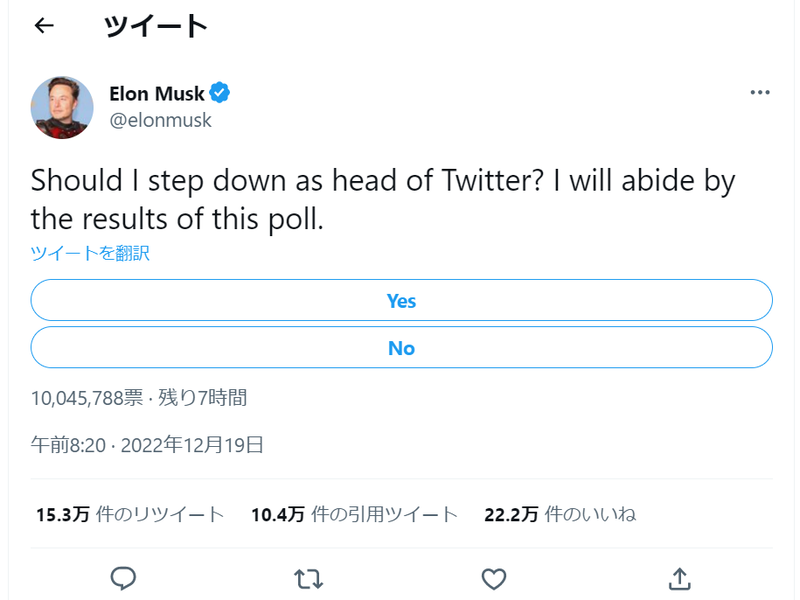
Task: Open the Elon Musk display name
Action: (x=156, y=94)
